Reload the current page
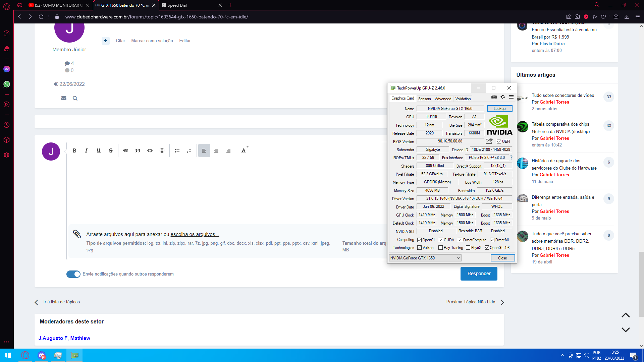 (41, 17)
